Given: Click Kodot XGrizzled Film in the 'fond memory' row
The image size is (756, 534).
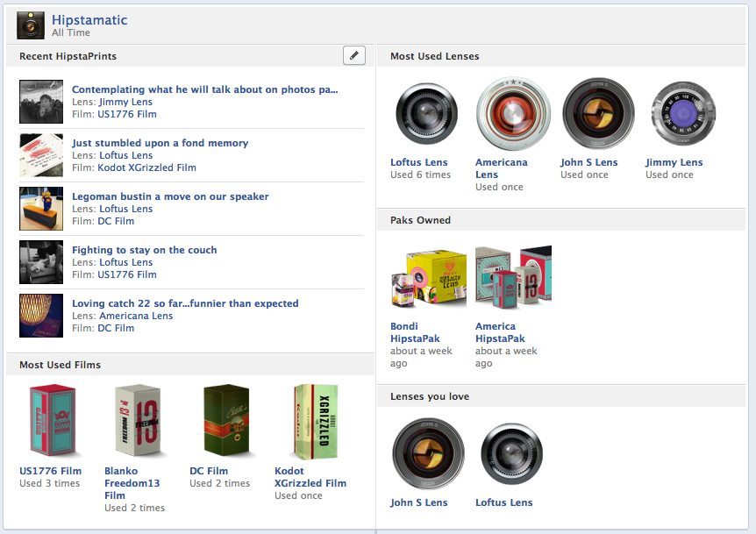Looking at the screenshot, I should tap(146, 167).
